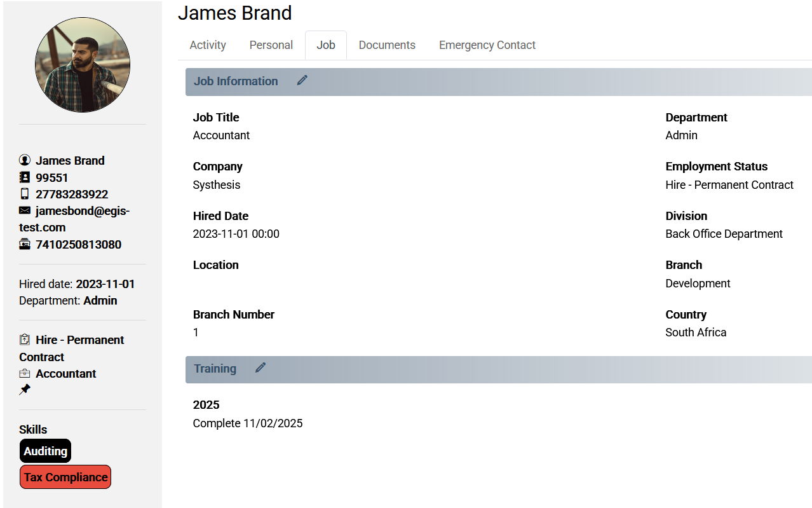Click the clipboard icon beside Hire - Permanent Contract
The width and height of the screenshot is (812, 508).
coord(25,340)
